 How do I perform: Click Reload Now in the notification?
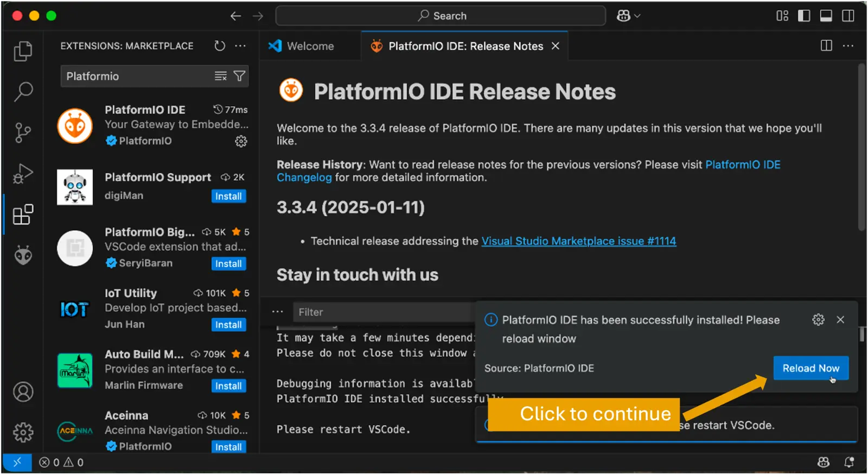[811, 368]
